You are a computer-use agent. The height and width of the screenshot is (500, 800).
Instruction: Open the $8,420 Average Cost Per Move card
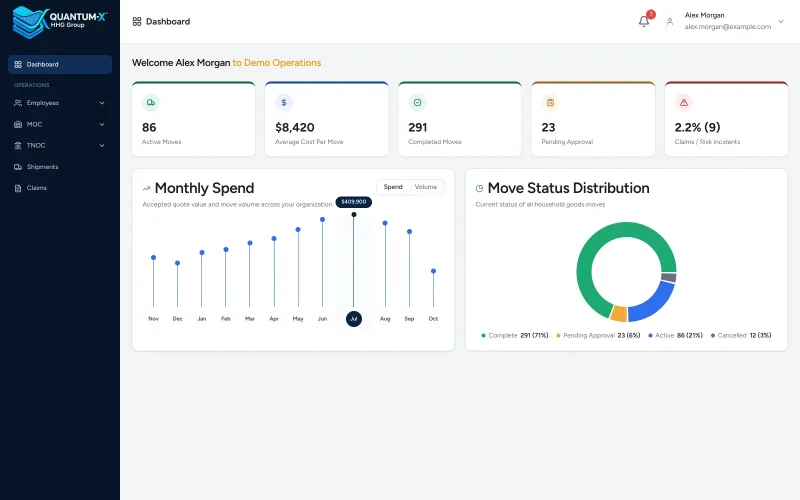tap(327, 119)
